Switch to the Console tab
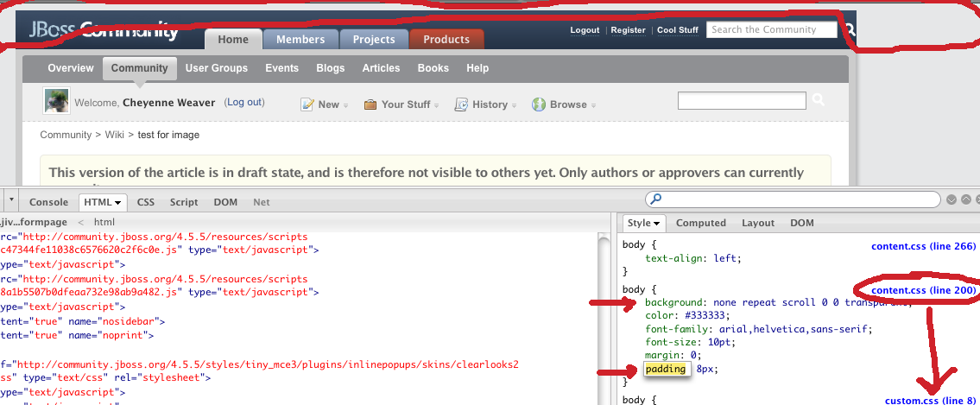The height and width of the screenshot is (405, 980). 48,202
